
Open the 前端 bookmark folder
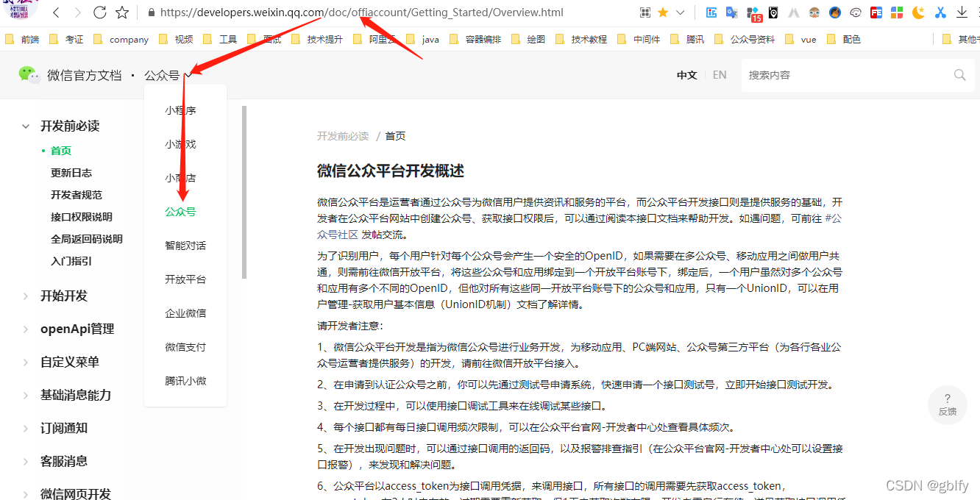[21, 40]
